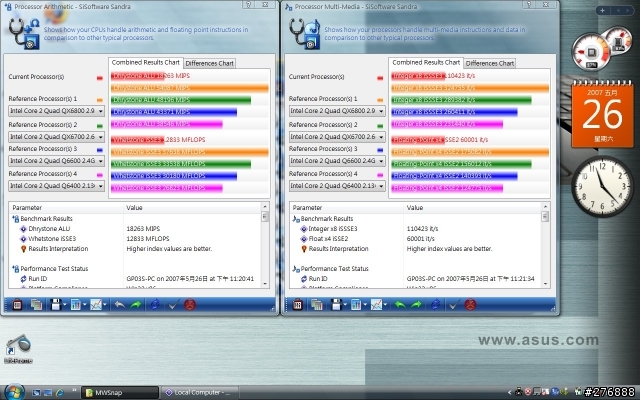Go forward with the green arrow in Processor Multi-Media
This screenshot has height=400, width=640.
pos(416,304)
